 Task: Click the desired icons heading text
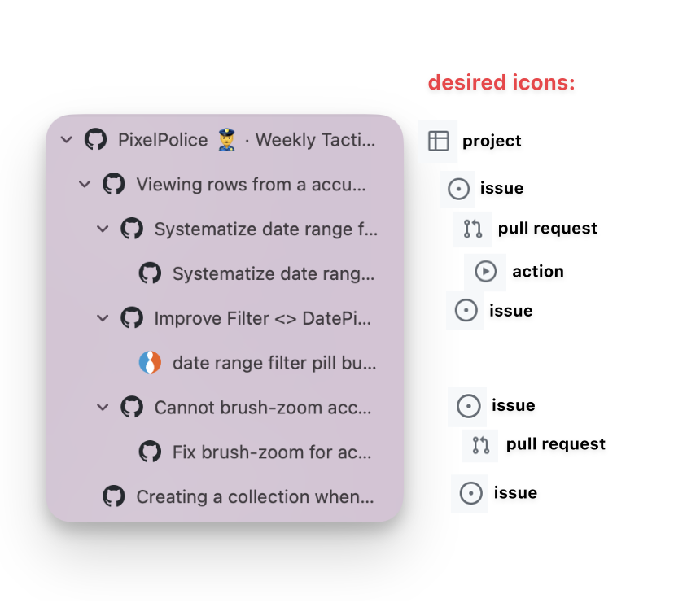[x=501, y=82]
